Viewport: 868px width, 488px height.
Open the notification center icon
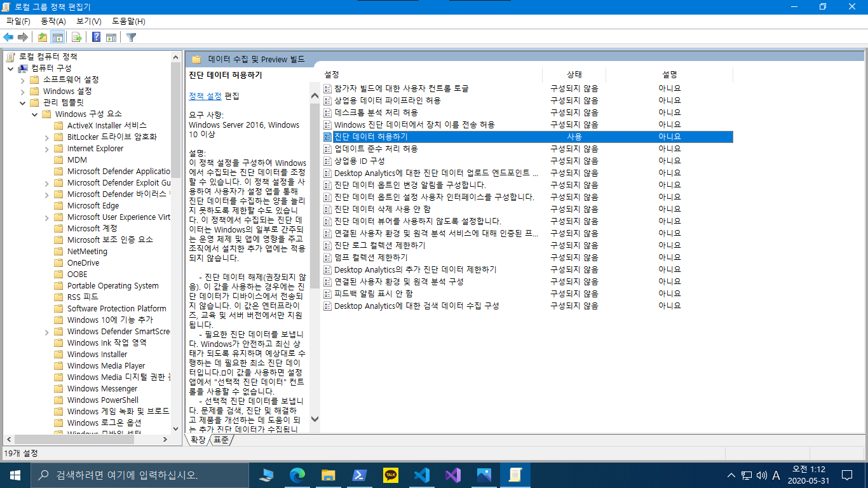[847, 475]
